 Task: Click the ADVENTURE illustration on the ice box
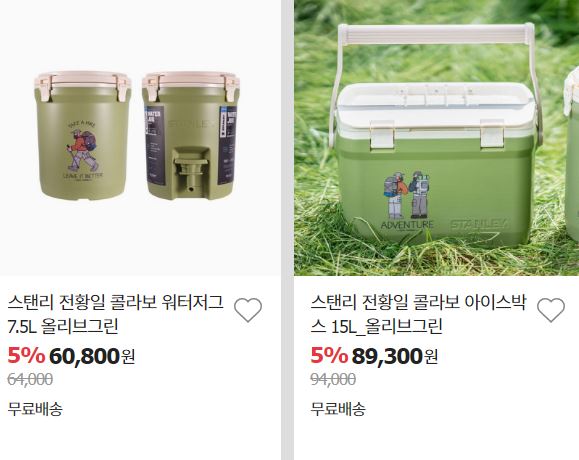[407, 200]
